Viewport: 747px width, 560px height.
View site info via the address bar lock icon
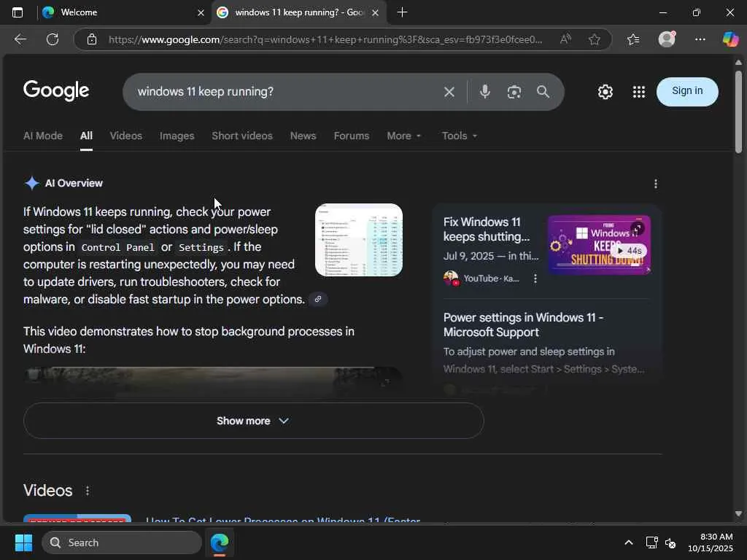[92, 39]
